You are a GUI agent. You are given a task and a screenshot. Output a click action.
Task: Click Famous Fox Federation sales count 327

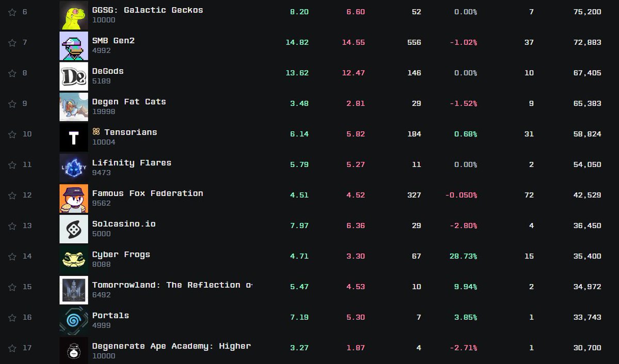tap(414, 195)
